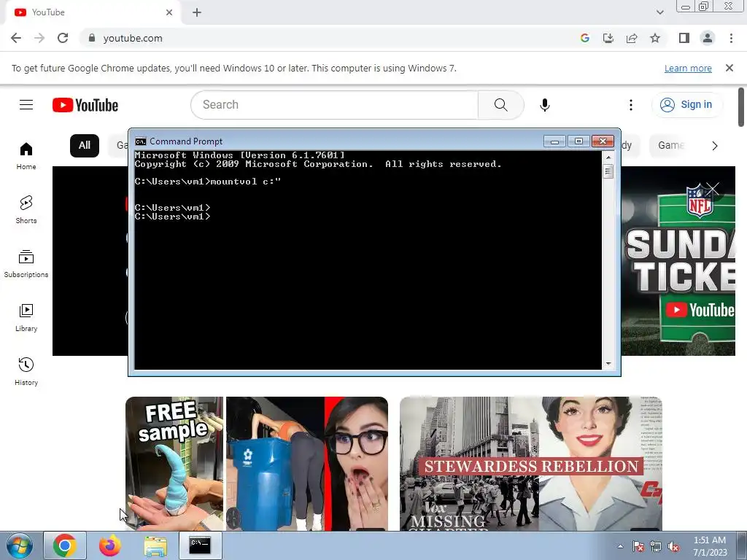747x560 pixels.
Task: Open Windows Explorer from the taskbar
Action: [x=155, y=545]
